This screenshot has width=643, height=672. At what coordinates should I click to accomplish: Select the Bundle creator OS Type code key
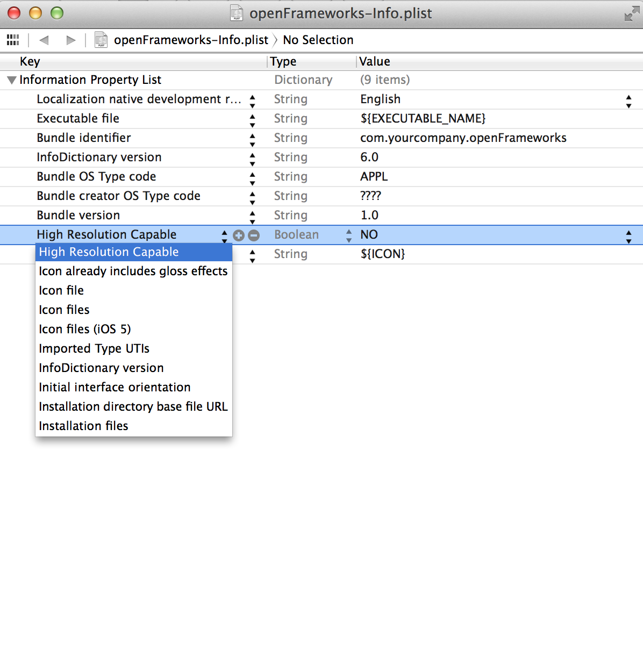point(118,196)
